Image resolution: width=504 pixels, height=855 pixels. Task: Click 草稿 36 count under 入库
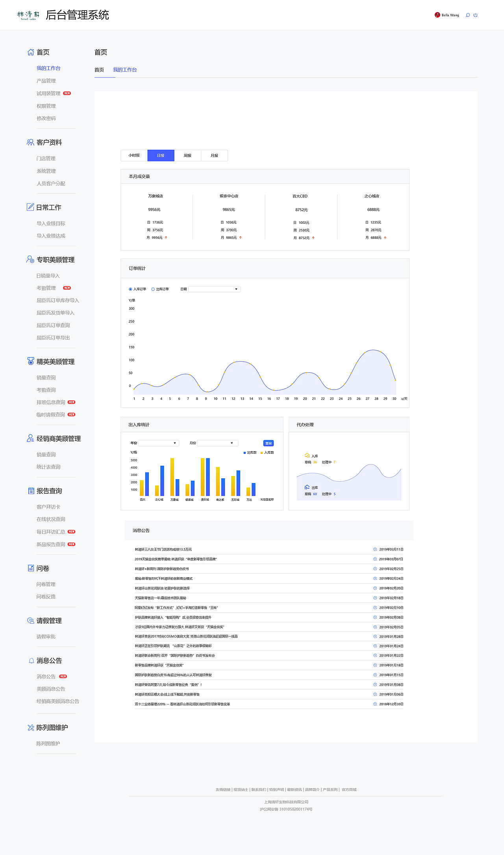tap(311, 462)
